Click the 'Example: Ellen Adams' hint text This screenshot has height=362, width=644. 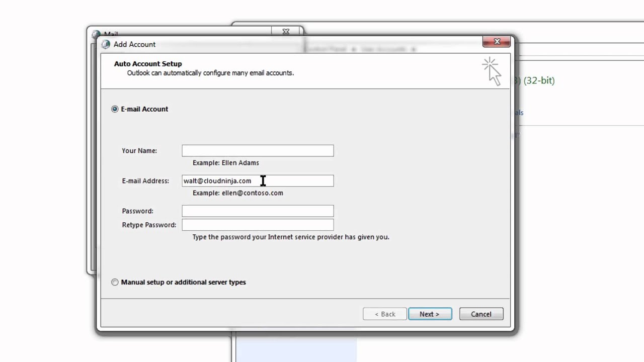tap(226, 163)
